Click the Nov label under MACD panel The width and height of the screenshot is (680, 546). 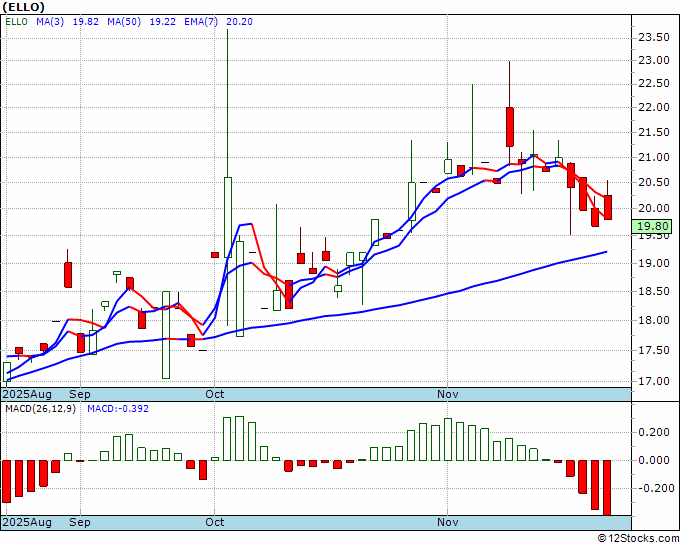click(448, 522)
